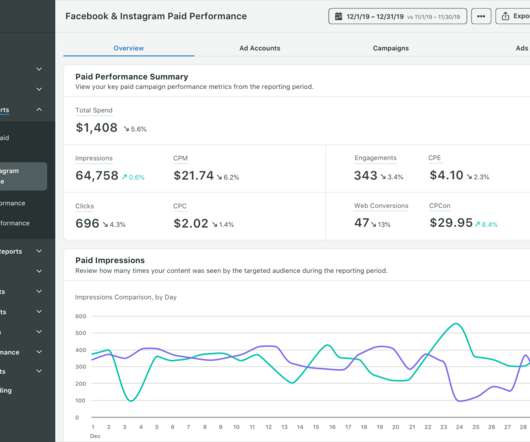Click the $29.95 CPCon value
Image resolution: width=530 pixels, height=442 pixels.
point(451,223)
